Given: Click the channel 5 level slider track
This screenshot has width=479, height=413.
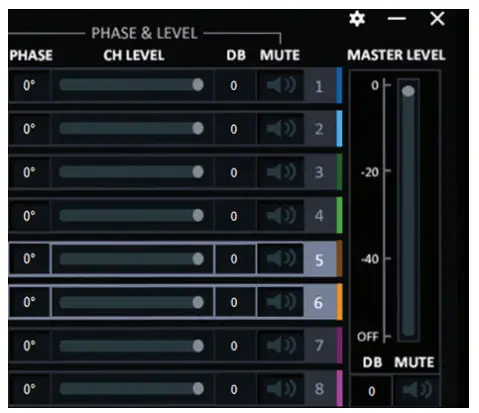Looking at the screenshot, I should (x=131, y=259).
